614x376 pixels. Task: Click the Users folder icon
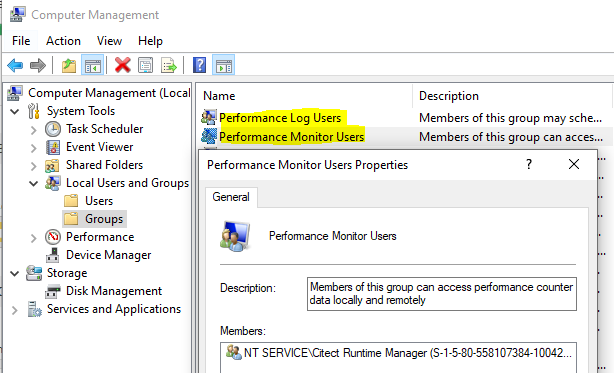tap(71, 201)
